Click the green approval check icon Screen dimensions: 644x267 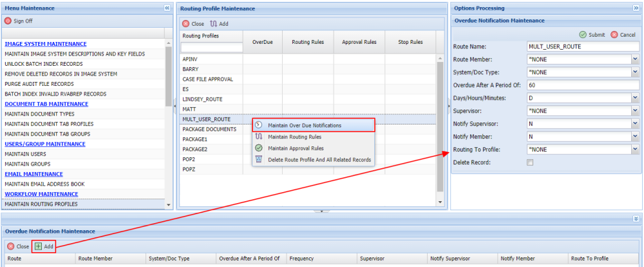(259, 148)
